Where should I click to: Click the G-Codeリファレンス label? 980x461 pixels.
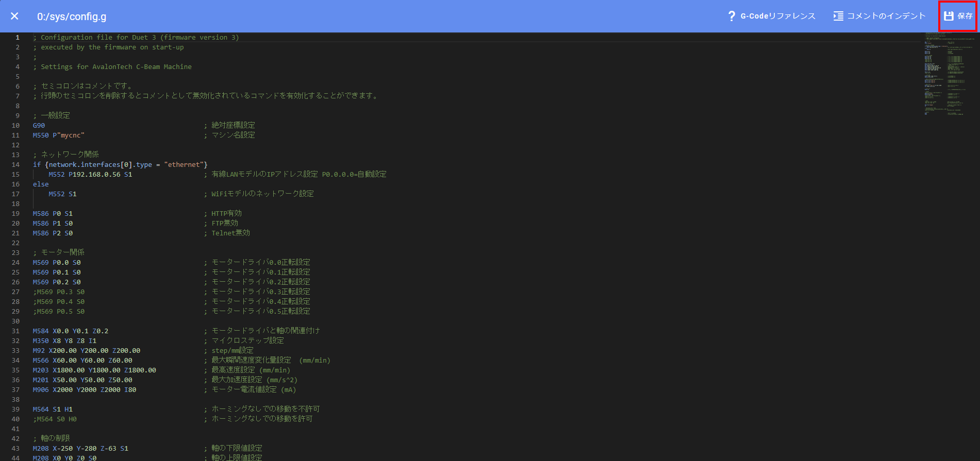click(x=778, y=16)
